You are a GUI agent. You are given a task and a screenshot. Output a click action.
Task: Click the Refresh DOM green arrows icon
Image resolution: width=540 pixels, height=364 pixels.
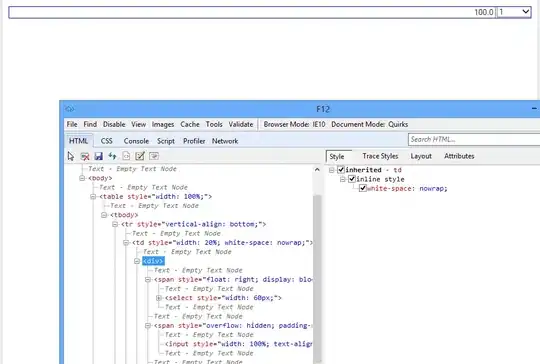112,156
